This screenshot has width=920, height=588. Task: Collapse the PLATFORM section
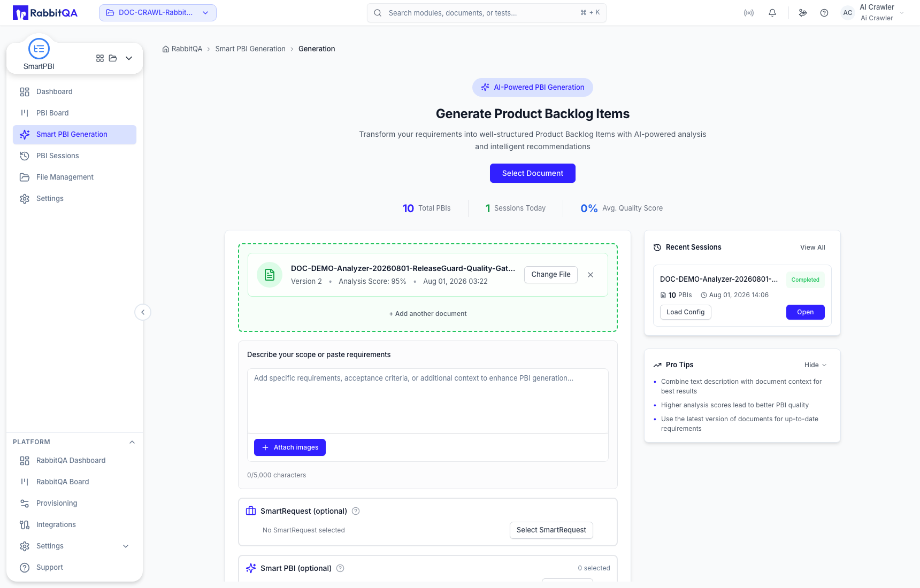point(132,442)
